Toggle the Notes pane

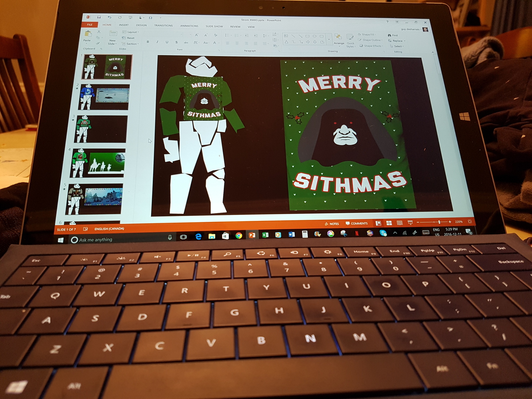tap(332, 224)
